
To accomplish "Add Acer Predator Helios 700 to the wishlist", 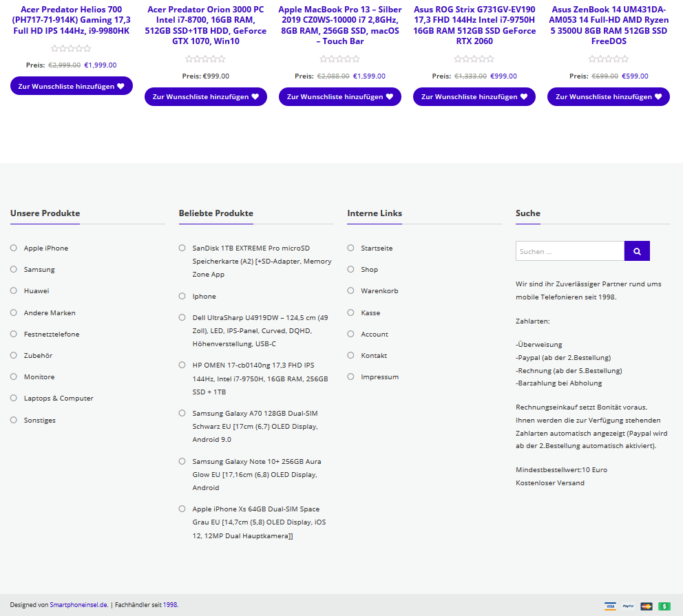I will point(72,86).
